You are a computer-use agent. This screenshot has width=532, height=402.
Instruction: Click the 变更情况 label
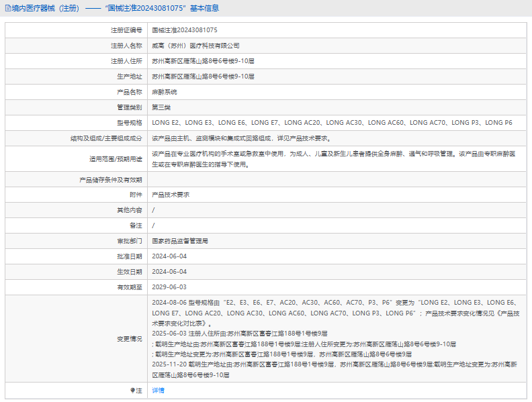130,339
